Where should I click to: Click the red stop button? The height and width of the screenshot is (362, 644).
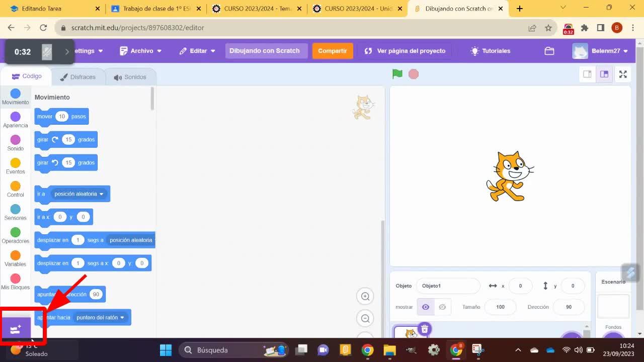[414, 74]
